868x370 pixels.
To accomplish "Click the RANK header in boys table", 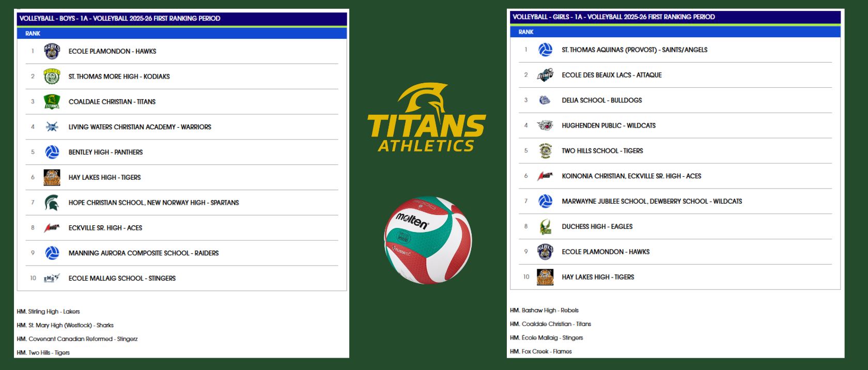I will [33, 34].
